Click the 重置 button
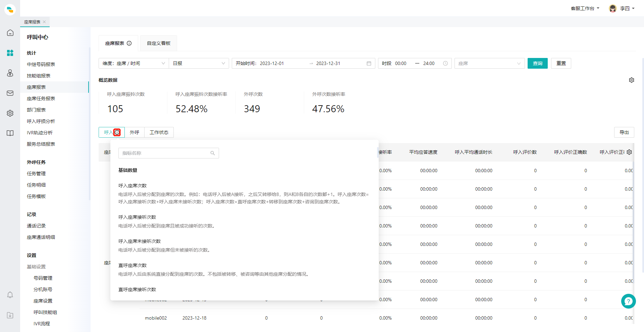644x332 pixels. coord(561,63)
